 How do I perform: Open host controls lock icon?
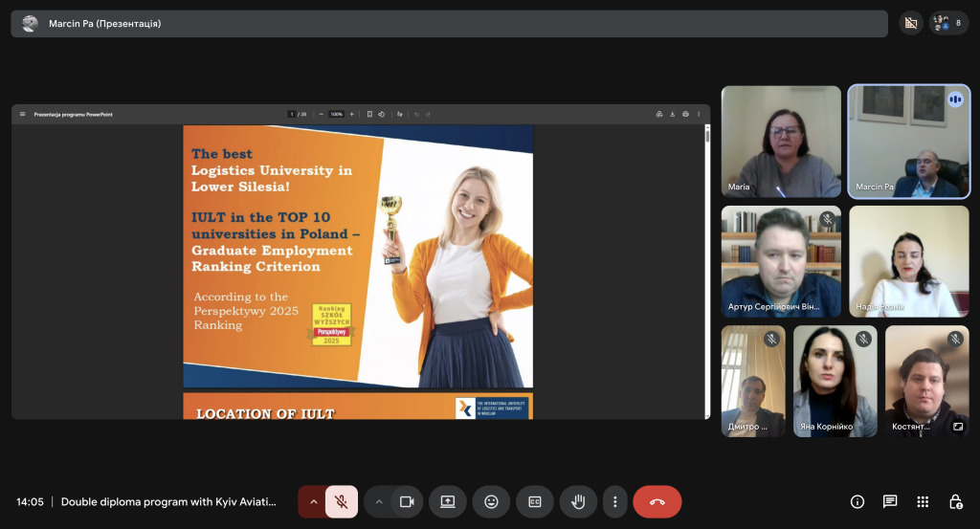(x=955, y=501)
